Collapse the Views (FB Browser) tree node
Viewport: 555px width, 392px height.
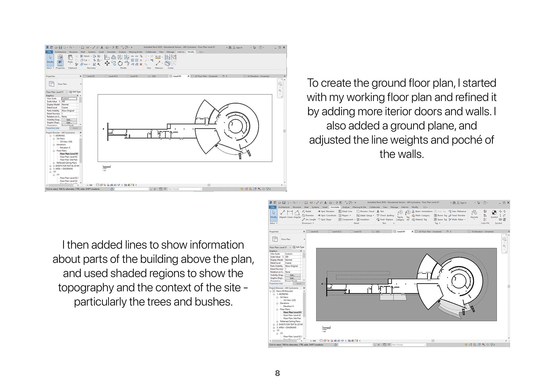point(271,291)
